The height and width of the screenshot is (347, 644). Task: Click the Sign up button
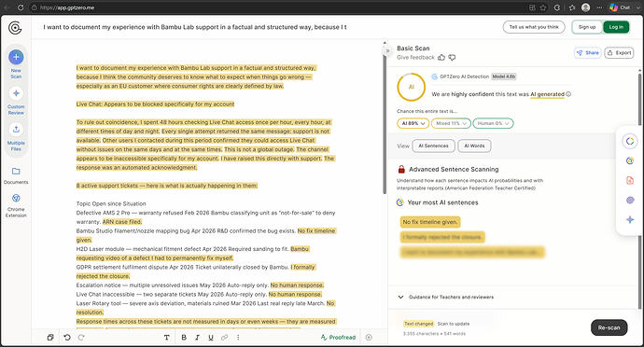point(587,27)
